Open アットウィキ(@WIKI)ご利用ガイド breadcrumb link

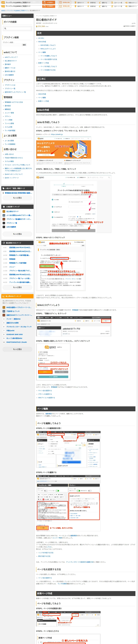18,11
